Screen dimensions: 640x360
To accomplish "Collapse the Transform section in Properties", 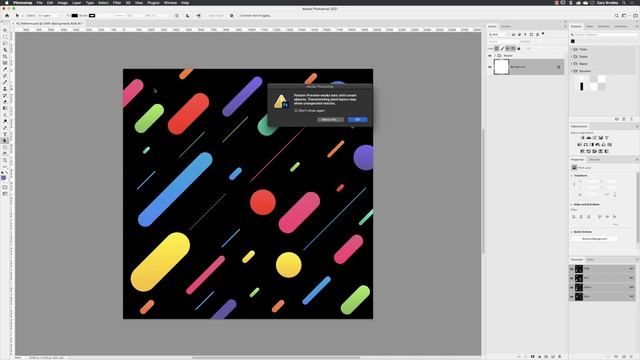I will click(572, 176).
